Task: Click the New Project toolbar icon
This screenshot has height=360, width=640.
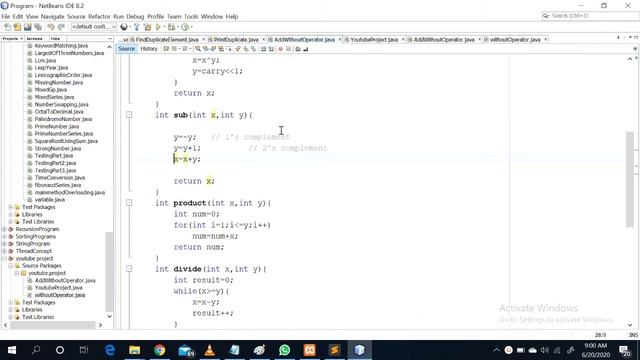Action: click(17, 27)
